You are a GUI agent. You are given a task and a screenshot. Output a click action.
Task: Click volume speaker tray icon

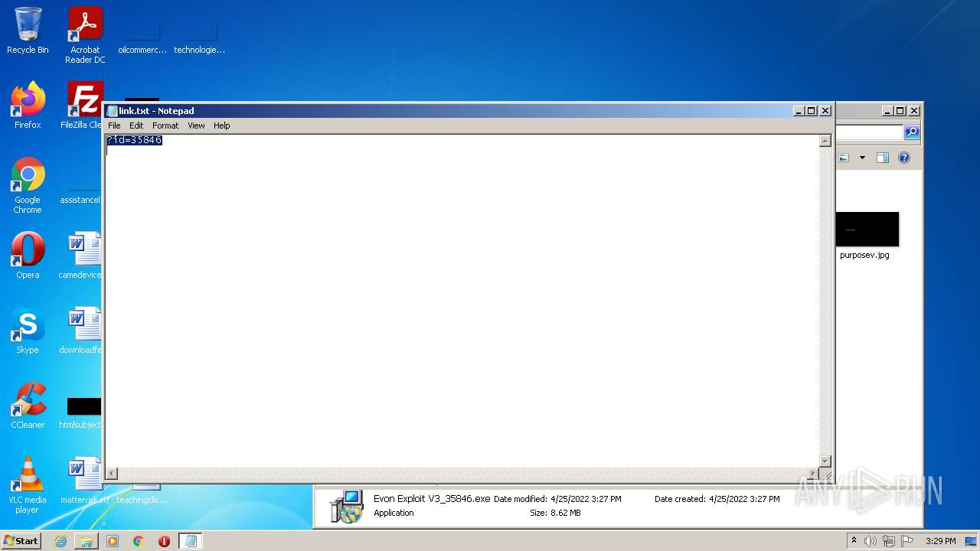coord(871,541)
